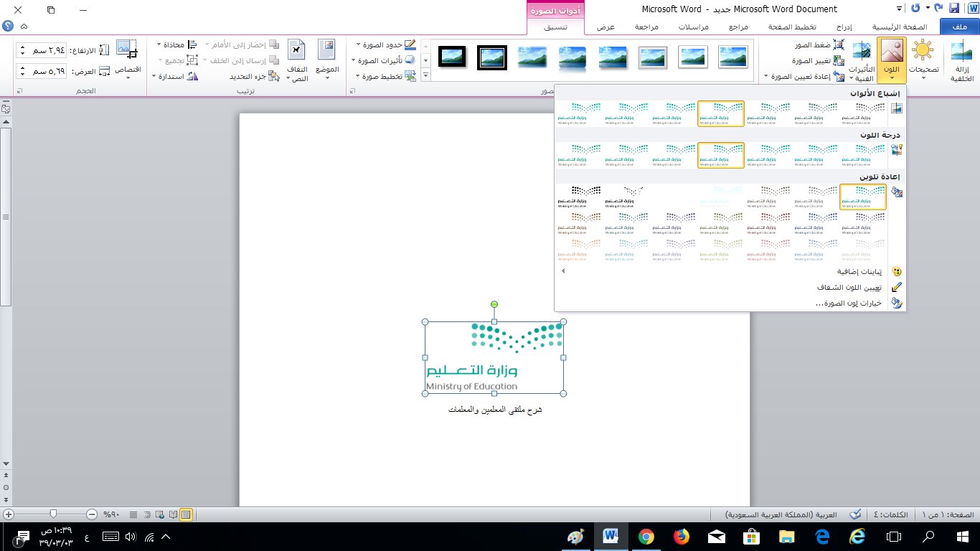The width and height of the screenshot is (980, 551).
Task: Click the Mail icon on the taskbar
Action: (717, 536)
